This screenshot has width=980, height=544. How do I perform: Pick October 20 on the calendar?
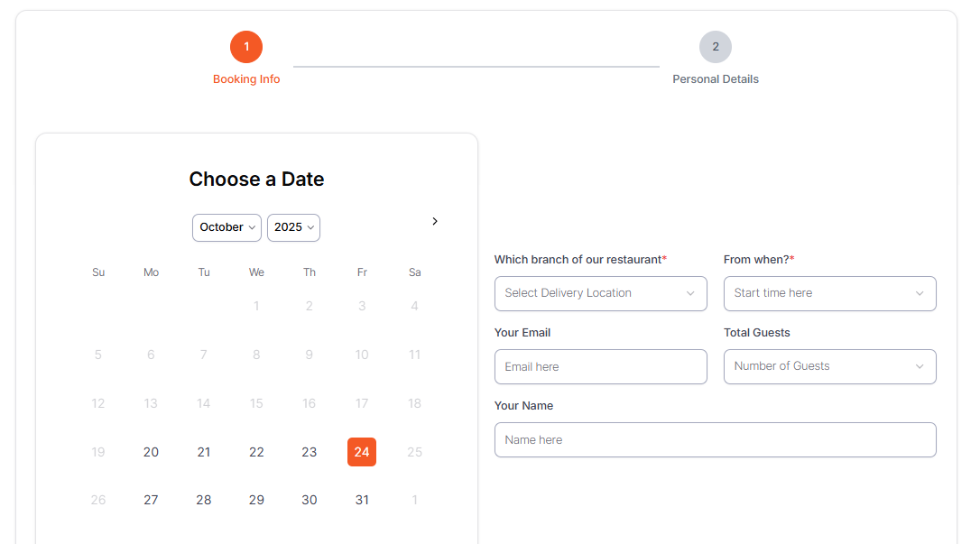(x=151, y=452)
